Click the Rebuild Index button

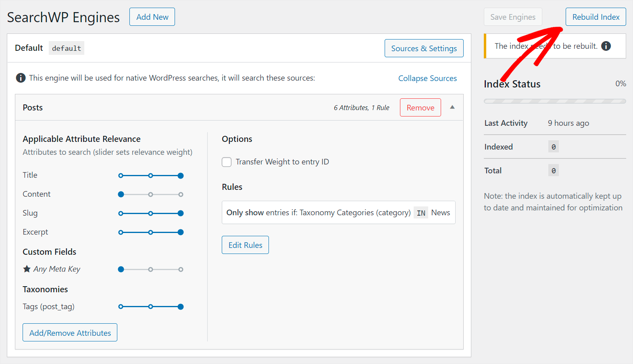tap(596, 17)
